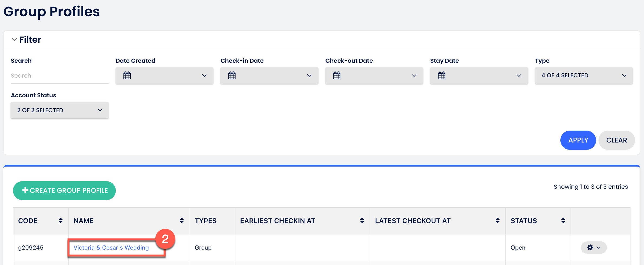Image resolution: width=644 pixels, height=265 pixels.
Task: Expand the Stay Date dropdown arrow
Action: pos(519,75)
